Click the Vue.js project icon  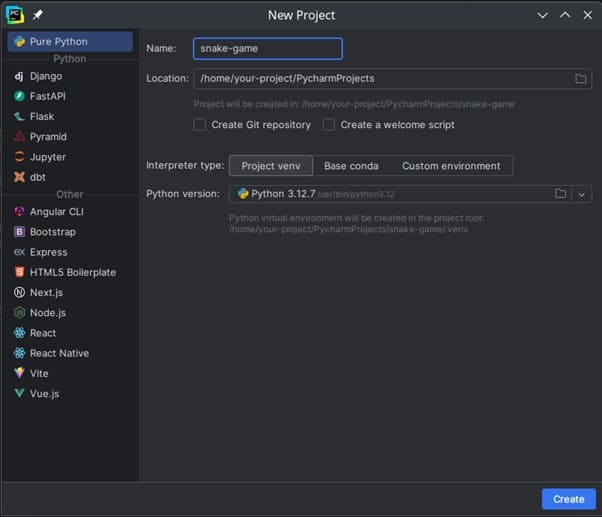pyautogui.click(x=19, y=394)
